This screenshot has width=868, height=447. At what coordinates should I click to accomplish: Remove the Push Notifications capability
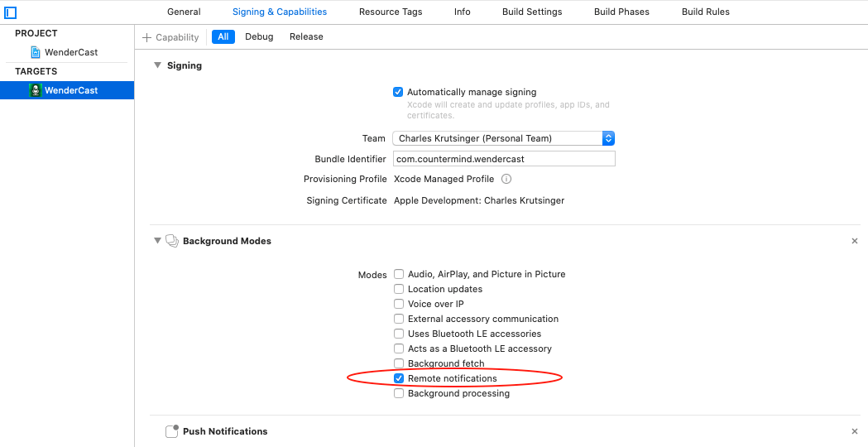point(855,431)
